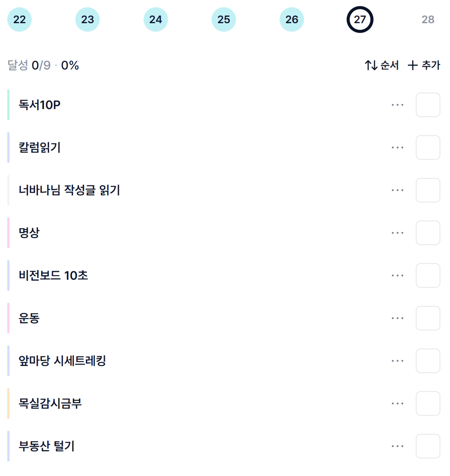Open the options dots for 비전보드 10초
The image size is (450, 476).
point(397,276)
